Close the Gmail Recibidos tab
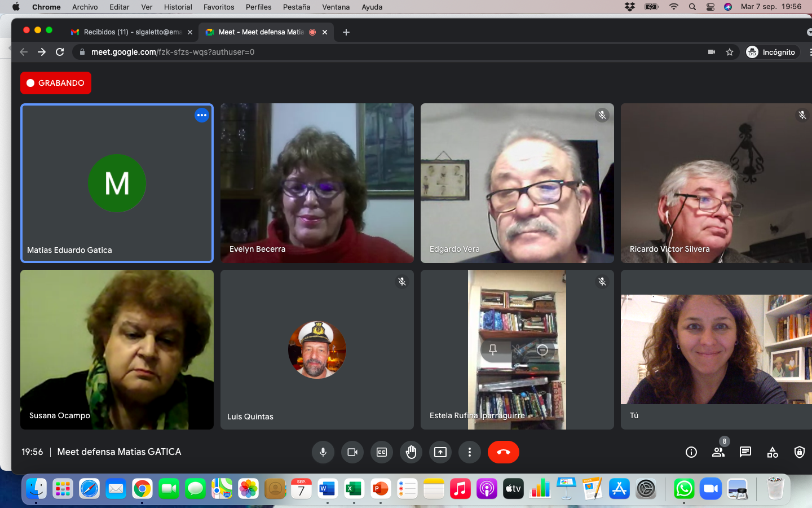This screenshot has width=812, height=508. [190, 32]
